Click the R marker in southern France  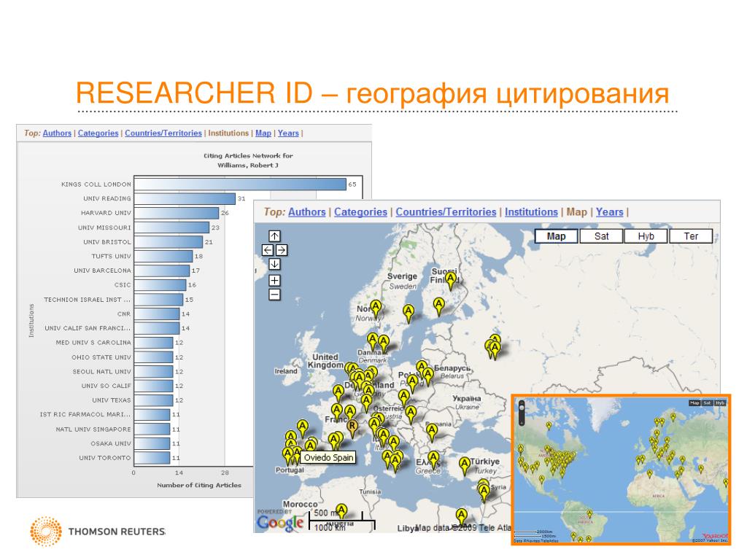(352, 427)
